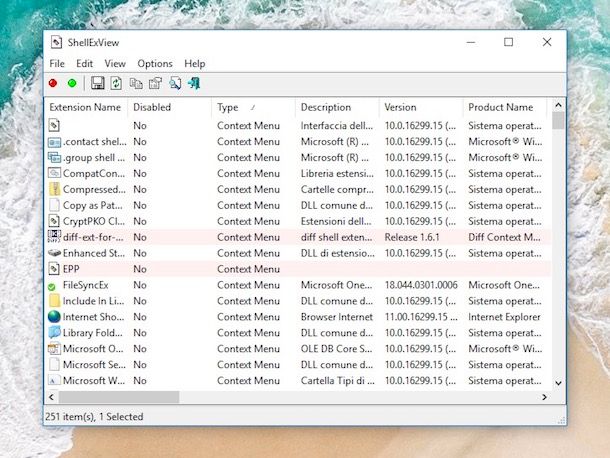This screenshot has width=610, height=458.
Task: Click the Microsoft W... row icon
Action: point(54,381)
